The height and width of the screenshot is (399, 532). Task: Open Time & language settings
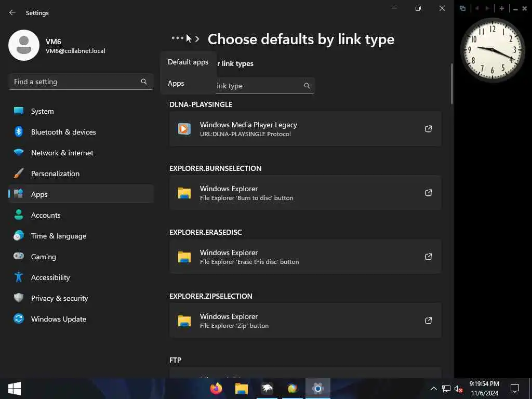[x=81, y=236]
